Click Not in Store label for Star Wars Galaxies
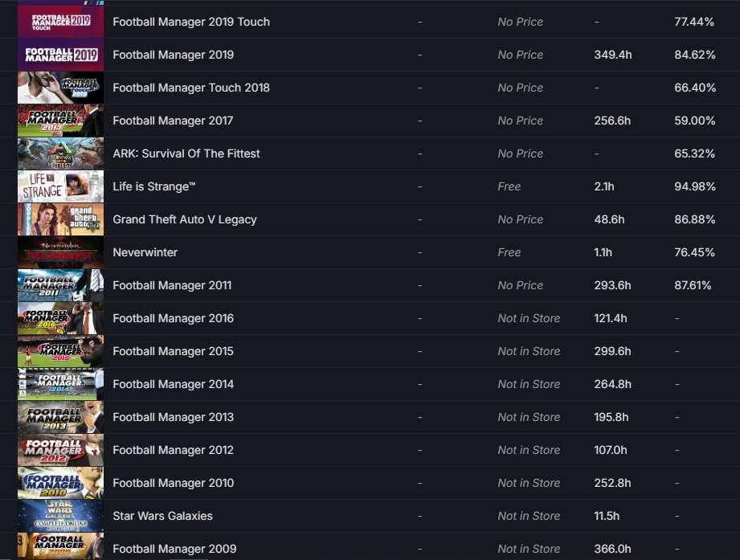 (529, 516)
